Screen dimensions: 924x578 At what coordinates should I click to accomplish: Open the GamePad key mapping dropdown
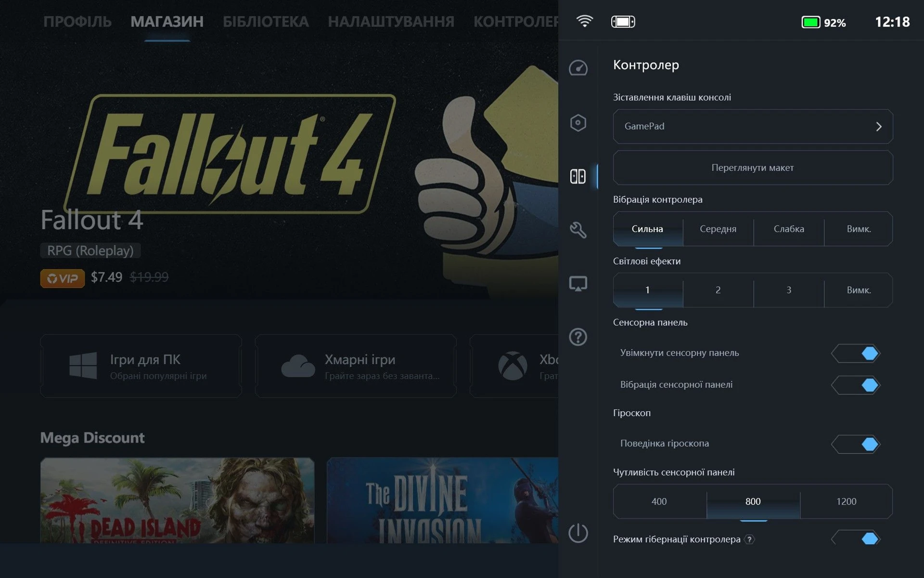[x=753, y=126]
